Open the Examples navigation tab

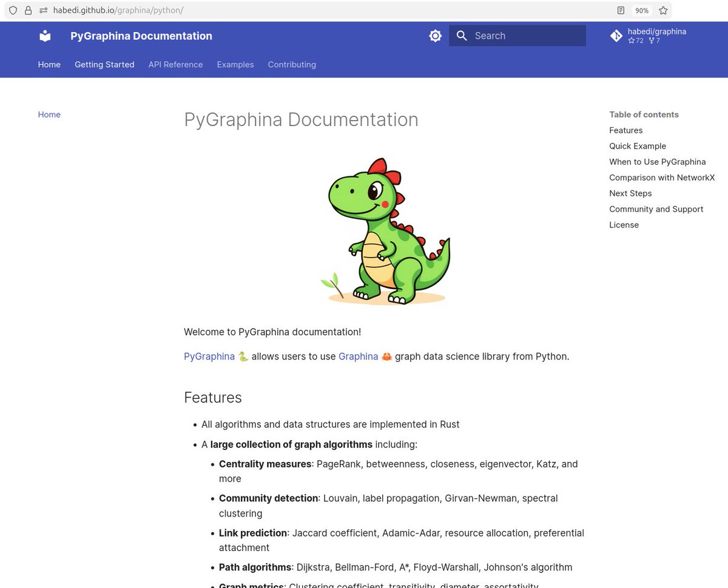[x=235, y=64]
